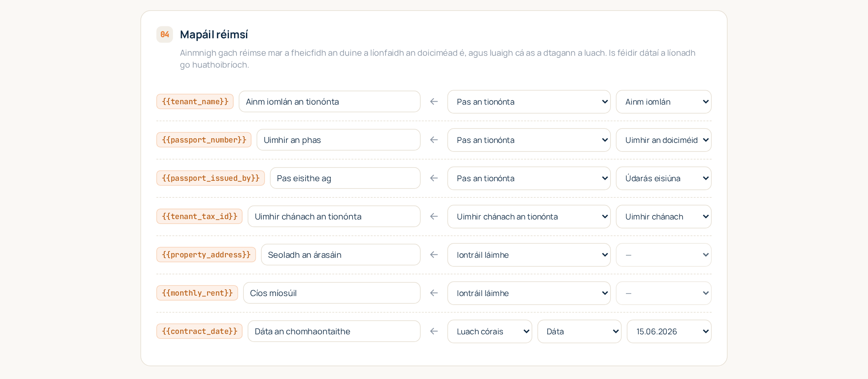868x379 pixels.
Task: Open the dash dropdown in monthly_rent row
Action: (x=664, y=293)
